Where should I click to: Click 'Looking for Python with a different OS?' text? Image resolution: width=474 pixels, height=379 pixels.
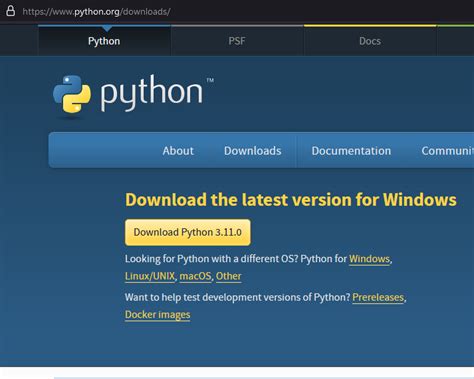[x=211, y=259]
